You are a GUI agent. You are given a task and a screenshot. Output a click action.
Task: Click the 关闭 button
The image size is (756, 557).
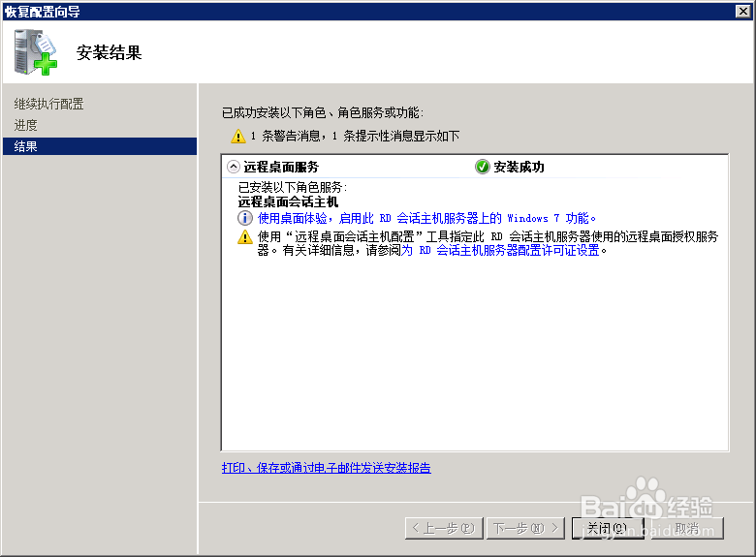click(608, 529)
